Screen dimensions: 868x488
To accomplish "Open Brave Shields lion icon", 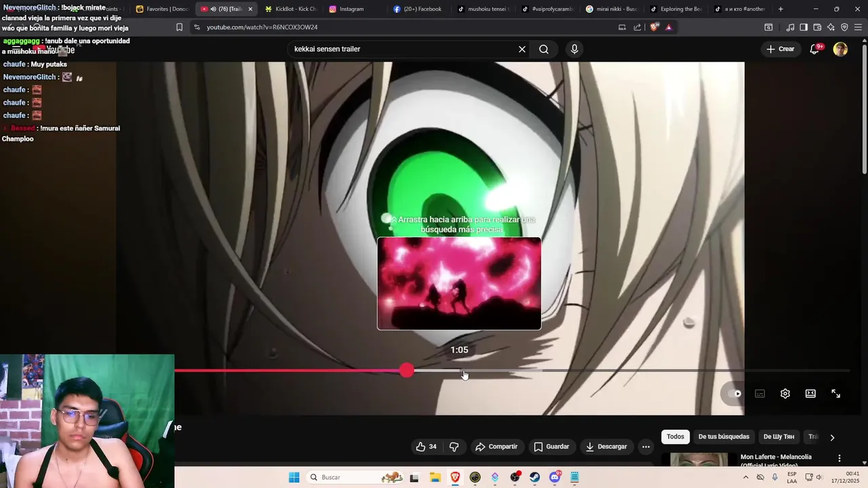I will (x=654, y=27).
